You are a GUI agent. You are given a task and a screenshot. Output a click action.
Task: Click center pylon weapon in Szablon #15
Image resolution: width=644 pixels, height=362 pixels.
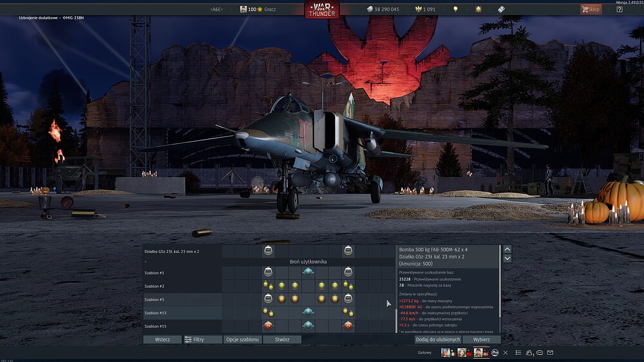(x=308, y=326)
